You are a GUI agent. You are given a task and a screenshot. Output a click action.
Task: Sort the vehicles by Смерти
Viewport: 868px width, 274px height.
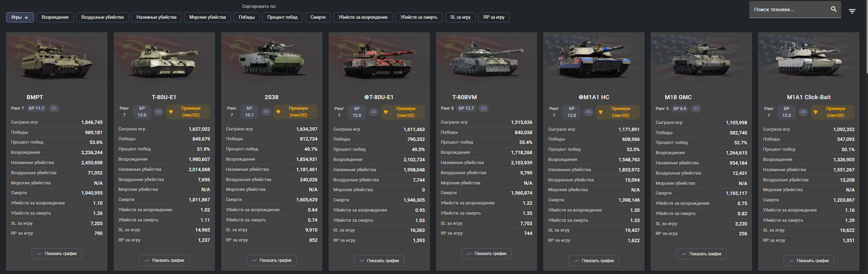[x=318, y=17]
